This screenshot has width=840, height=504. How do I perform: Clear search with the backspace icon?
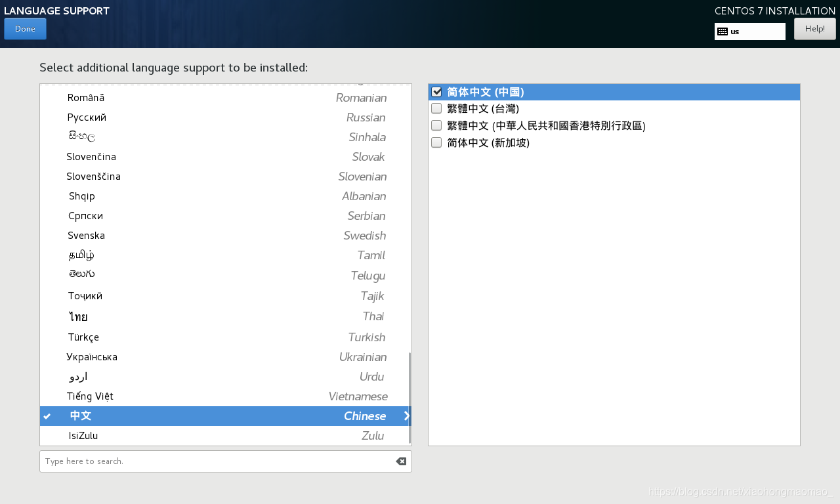point(401,461)
